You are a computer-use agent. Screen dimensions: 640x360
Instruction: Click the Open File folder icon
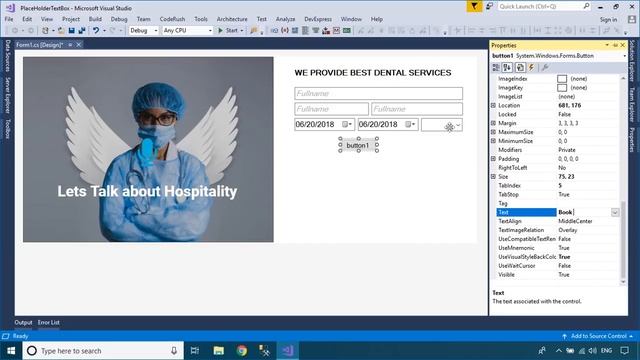pyautogui.click(x=61, y=31)
